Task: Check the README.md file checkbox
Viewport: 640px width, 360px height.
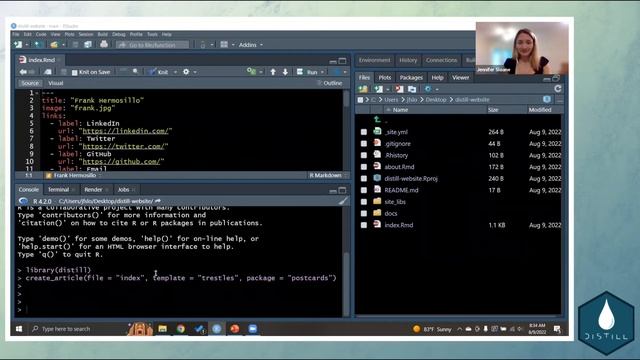Action: [x=364, y=190]
